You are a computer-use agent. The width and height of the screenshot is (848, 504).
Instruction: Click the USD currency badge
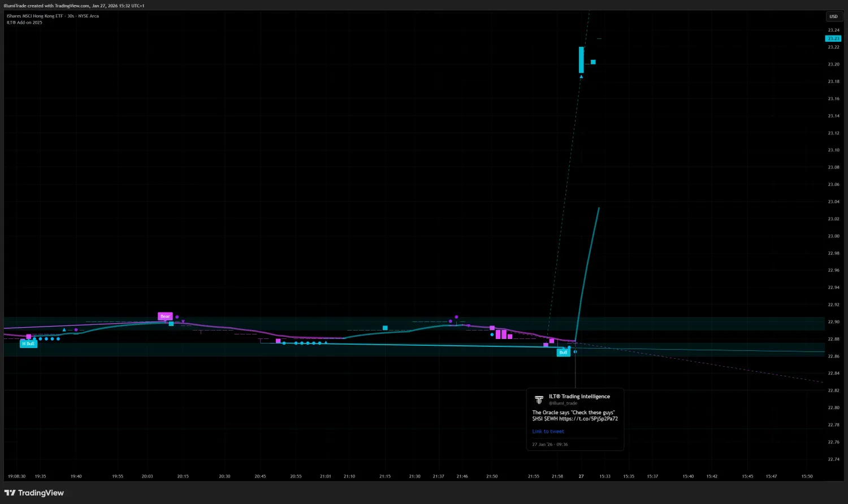point(833,16)
